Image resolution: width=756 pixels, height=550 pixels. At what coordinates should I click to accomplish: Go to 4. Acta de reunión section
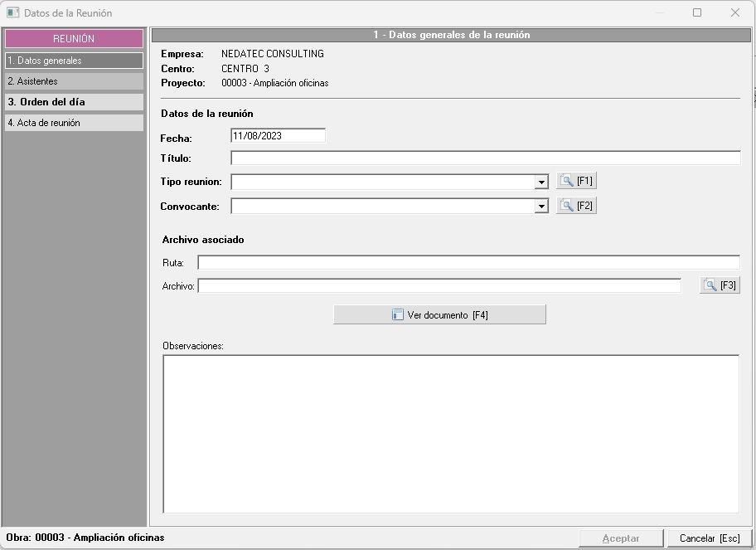tap(74, 123)
